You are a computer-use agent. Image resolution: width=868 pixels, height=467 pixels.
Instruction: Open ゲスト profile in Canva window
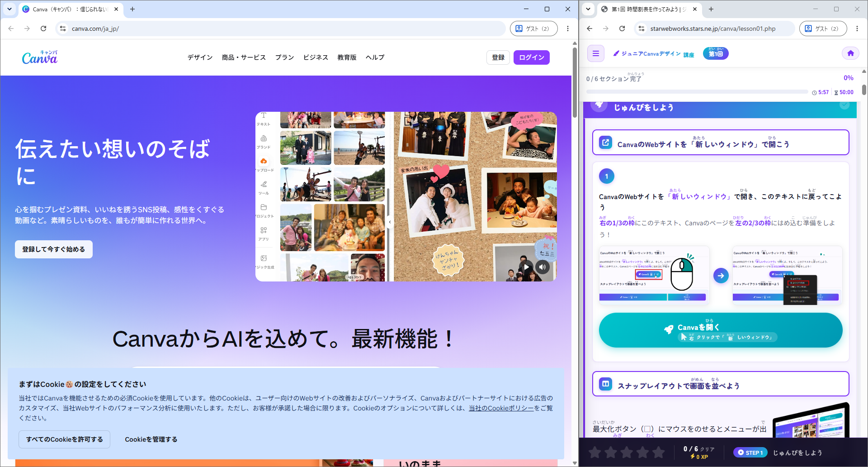(533, 29)
